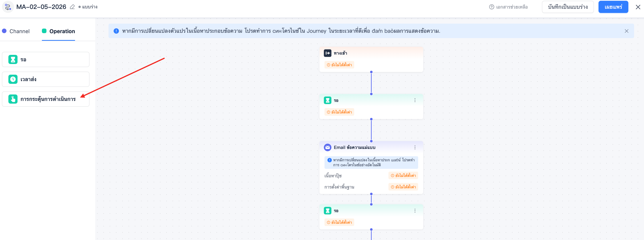644x240 pixels.
Task: Dismiss the blue info banner
Action: (626, 31)
